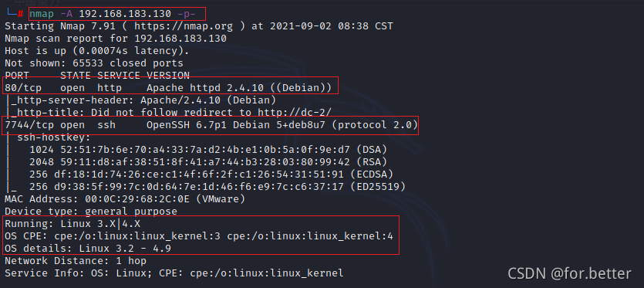Click the MAC Address 00:0C:29:68:2C:0E text

click(x=125, y=199)
